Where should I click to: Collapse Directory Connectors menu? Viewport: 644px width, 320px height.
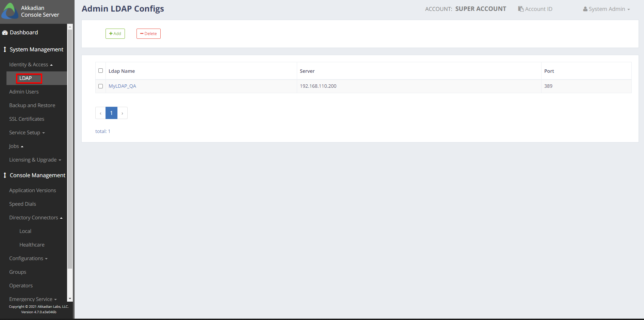(x=36, y=218)
